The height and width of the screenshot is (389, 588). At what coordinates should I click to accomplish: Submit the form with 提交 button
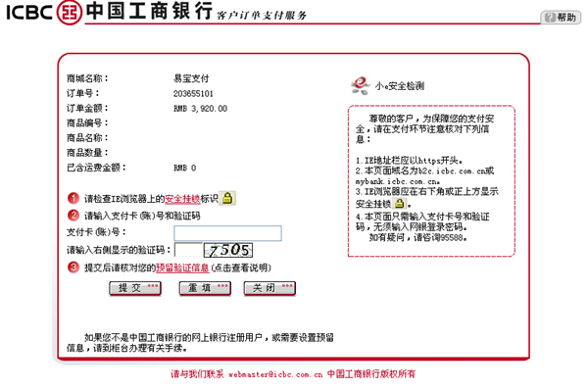135,288
